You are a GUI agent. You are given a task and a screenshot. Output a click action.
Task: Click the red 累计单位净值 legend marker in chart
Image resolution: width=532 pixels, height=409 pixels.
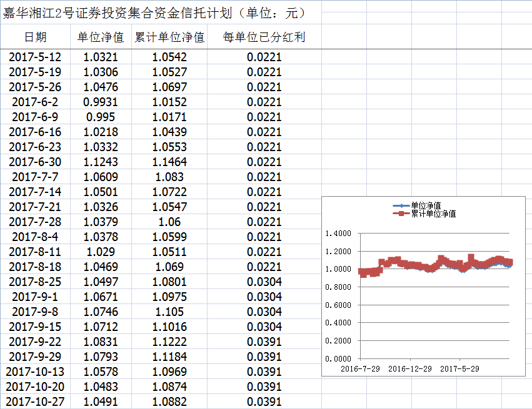point(400,214)
